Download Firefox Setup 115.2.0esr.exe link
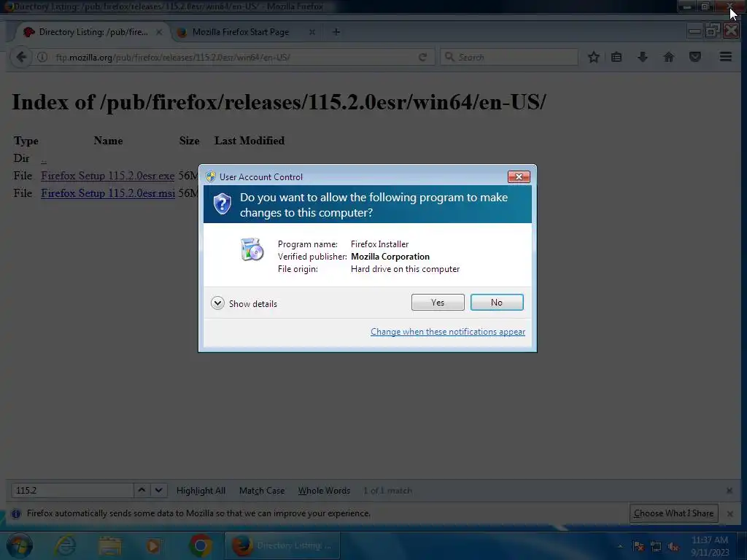 pos(108,176)
